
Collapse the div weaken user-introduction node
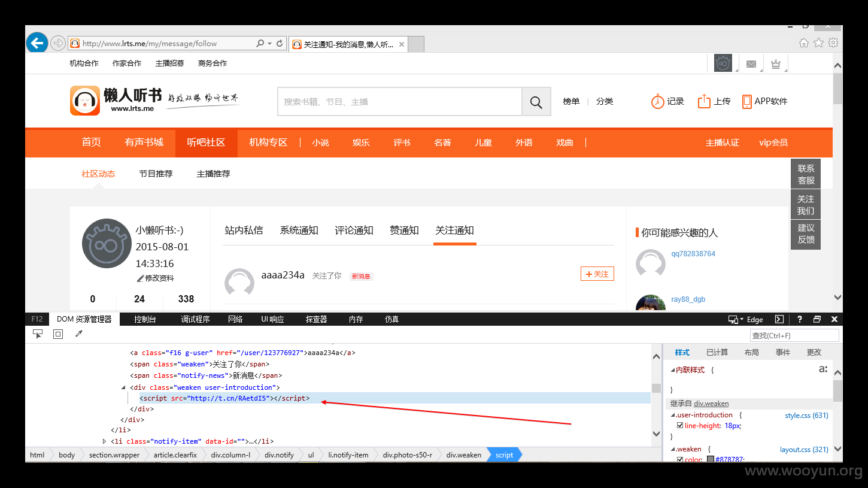tap(124, 388)
